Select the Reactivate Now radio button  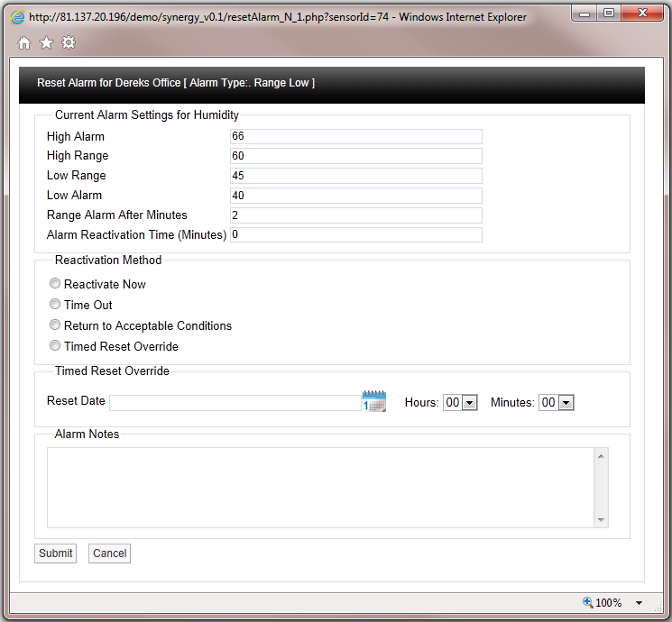[x=55, y=284]
